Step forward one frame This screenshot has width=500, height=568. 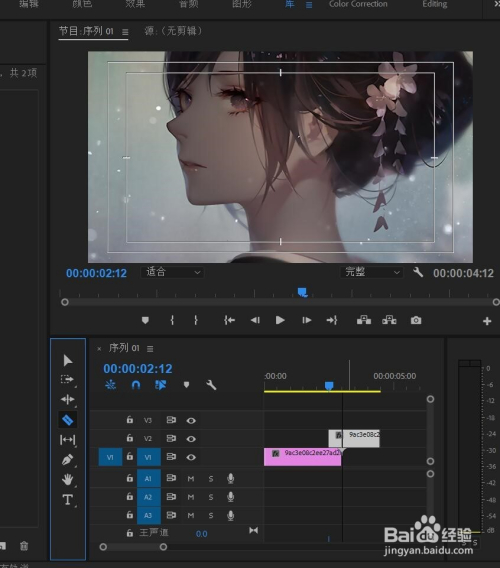(x=307, y=320)
